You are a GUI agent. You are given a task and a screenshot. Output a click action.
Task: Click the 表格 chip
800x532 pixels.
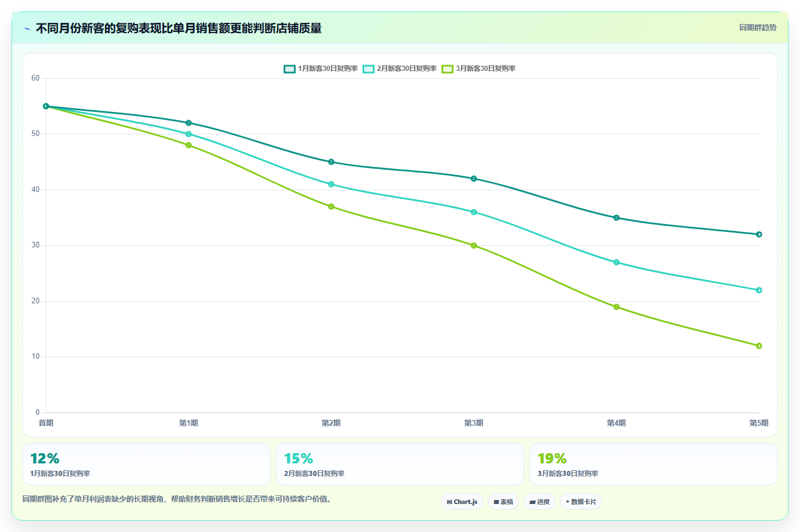503,502
